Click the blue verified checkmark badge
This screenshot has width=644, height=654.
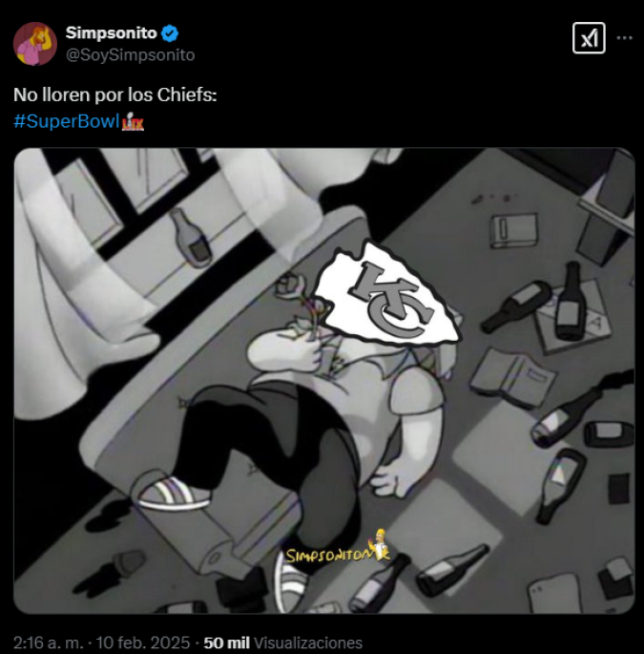point(170,33)
